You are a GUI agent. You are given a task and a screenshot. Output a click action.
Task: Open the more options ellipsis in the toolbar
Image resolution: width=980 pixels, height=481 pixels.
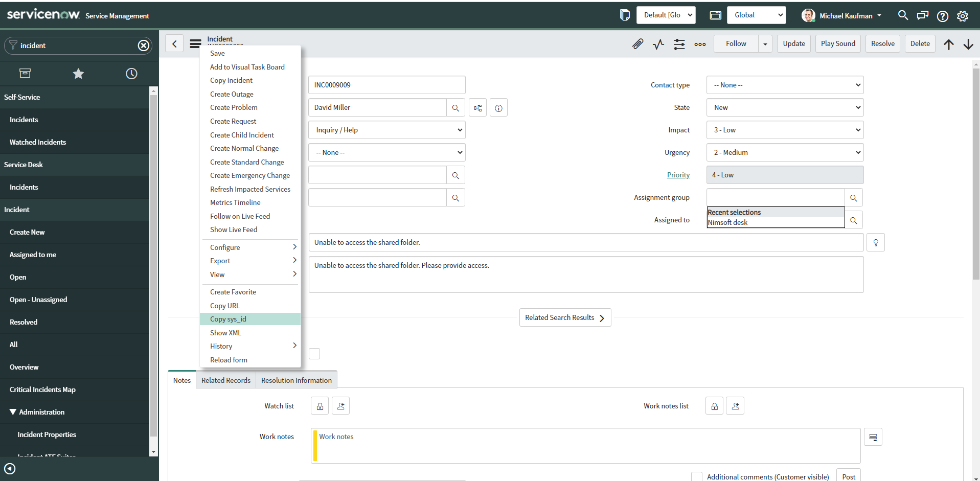700,44
